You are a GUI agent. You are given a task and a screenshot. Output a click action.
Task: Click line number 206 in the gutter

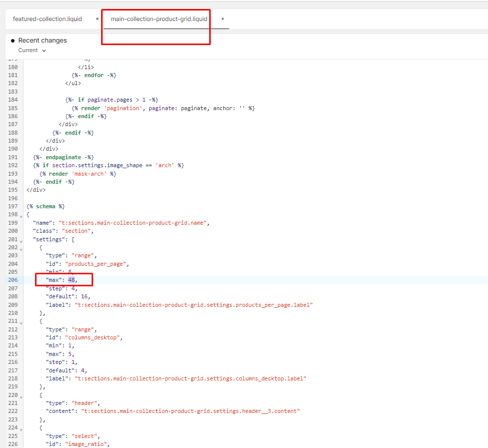[x=13, y=280]
